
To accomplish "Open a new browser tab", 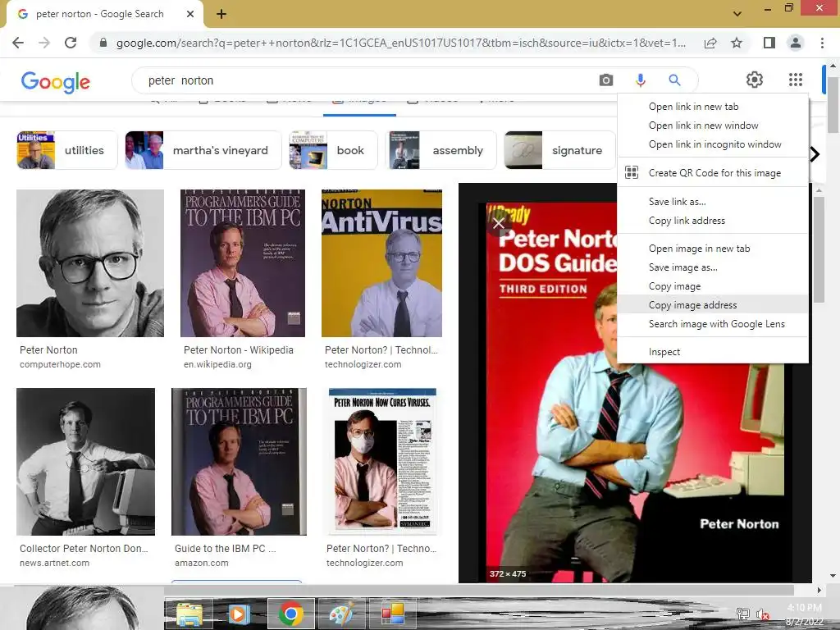I will (221, 14).
